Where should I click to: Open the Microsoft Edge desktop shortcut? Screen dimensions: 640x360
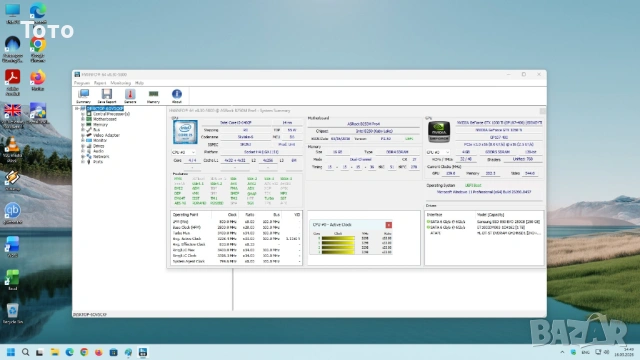pyautogui.click(x=38, y=12)
